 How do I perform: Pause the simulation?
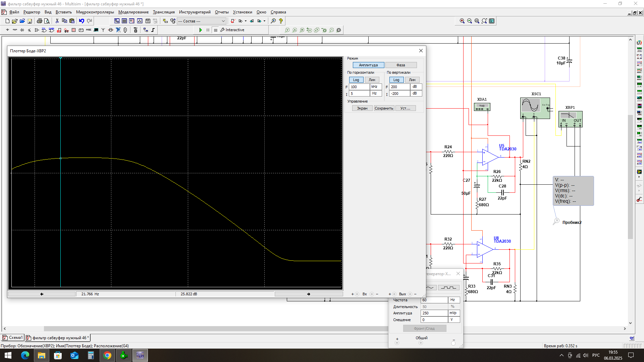208,30
